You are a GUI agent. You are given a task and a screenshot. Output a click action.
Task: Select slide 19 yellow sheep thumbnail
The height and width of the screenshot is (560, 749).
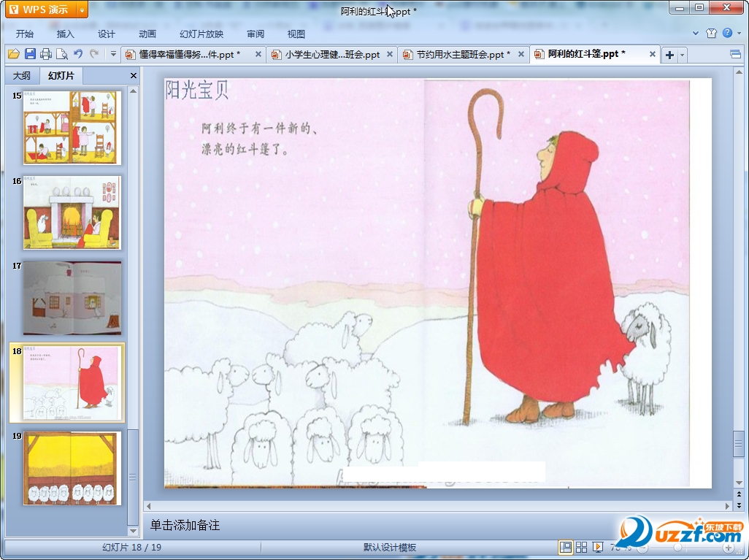(72, 468)
